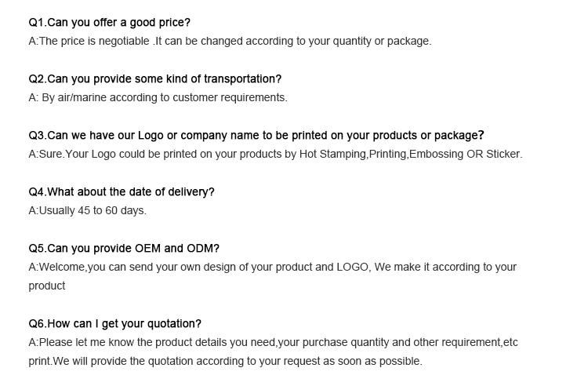Click the Q5 OEM and ODM question
Image resolution: width=588 pixels, height=386 pixels.
[124, 249]
